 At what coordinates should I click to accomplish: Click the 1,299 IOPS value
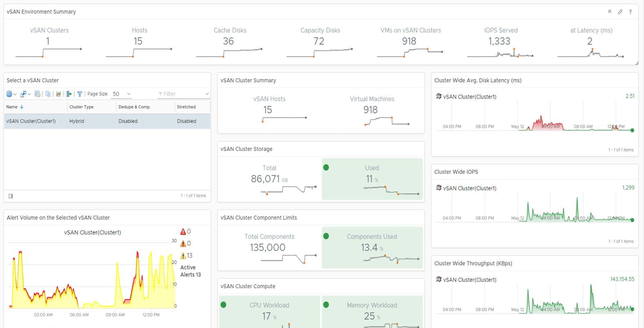coord(628,187)
